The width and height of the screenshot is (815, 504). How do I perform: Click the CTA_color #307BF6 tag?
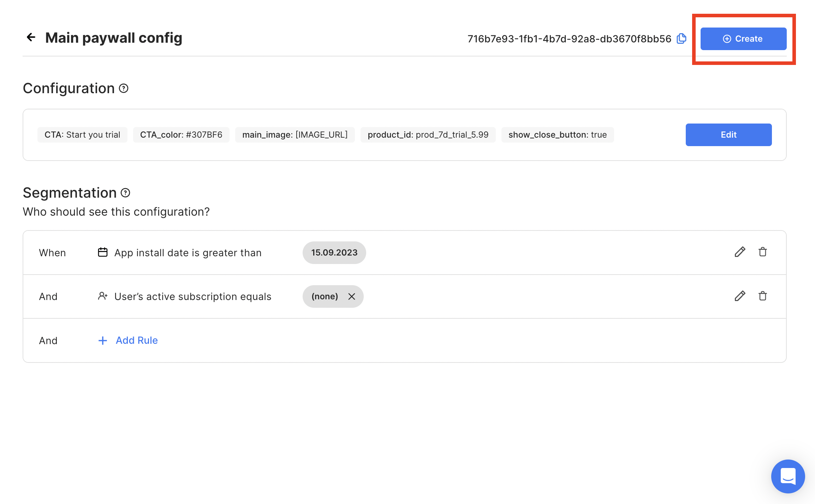pos(181,135)
